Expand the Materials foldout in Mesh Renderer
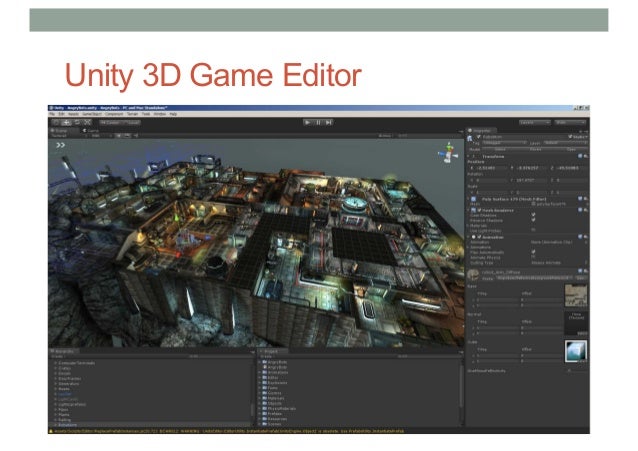 coord(468,225)
